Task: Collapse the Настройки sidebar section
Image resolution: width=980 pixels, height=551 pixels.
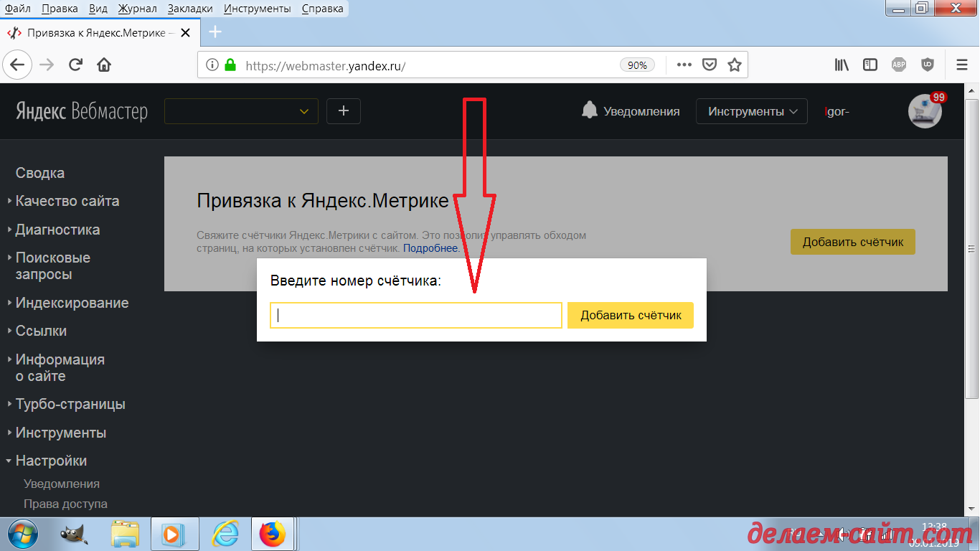Action: point(51,461)
